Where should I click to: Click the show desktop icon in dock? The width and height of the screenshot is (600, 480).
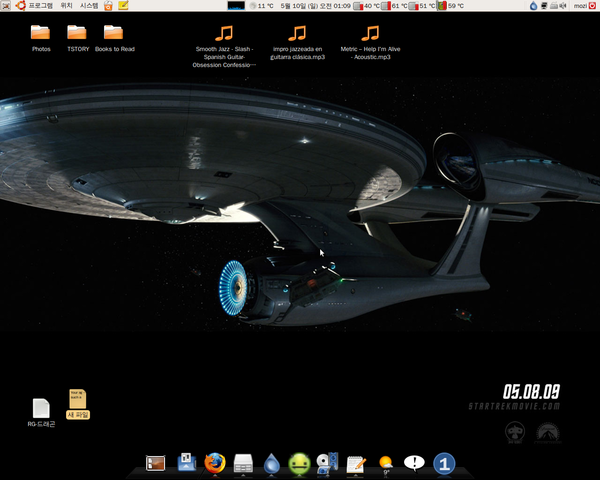point(155,463)
